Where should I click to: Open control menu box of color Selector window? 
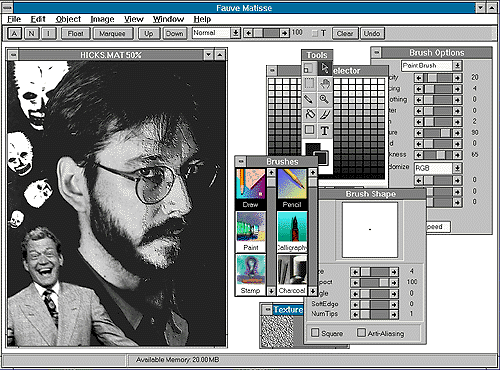272,70
